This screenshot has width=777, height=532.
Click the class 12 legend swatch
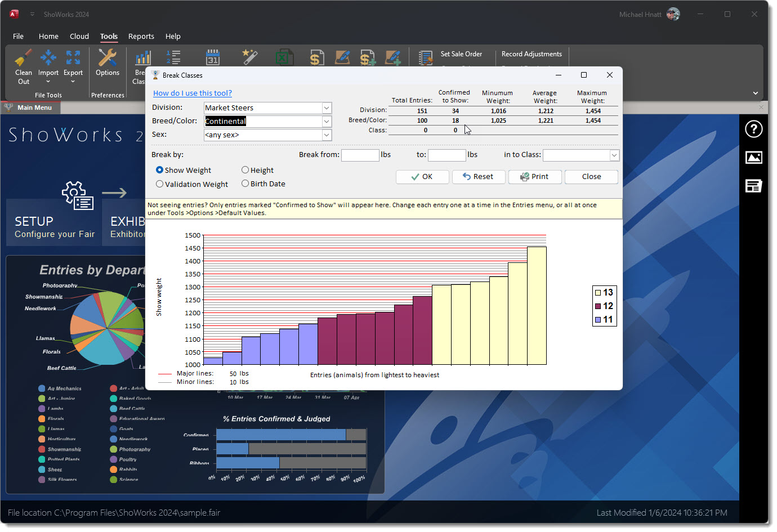[x=599, y=306]
